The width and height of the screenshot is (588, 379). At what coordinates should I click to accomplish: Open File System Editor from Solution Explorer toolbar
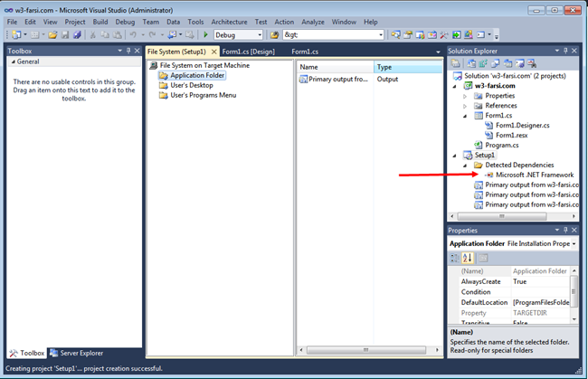[x=471, y=63]
